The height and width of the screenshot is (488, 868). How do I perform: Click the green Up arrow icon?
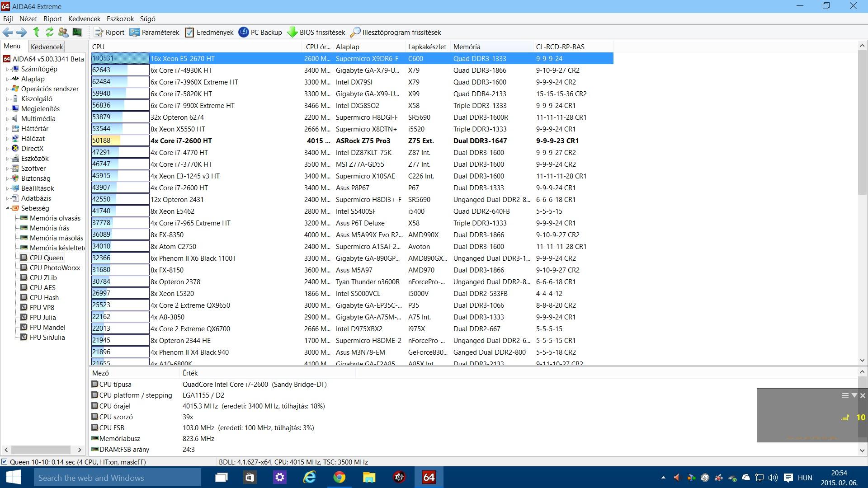[36, 32]
